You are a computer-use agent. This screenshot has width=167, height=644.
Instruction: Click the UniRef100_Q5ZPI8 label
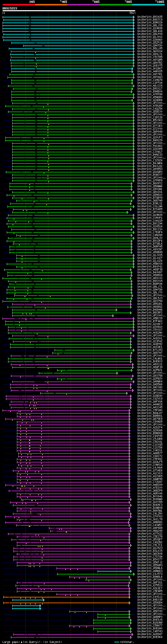tap(150, 43)
